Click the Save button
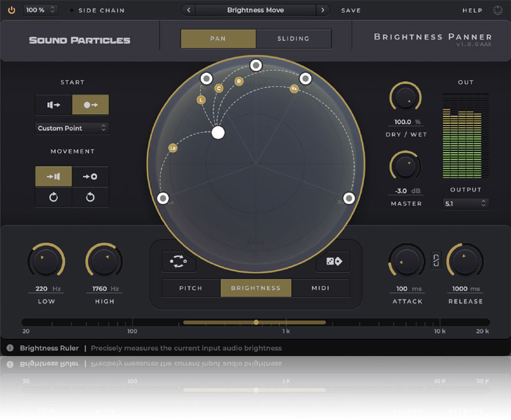 click(x=351, y=10)
